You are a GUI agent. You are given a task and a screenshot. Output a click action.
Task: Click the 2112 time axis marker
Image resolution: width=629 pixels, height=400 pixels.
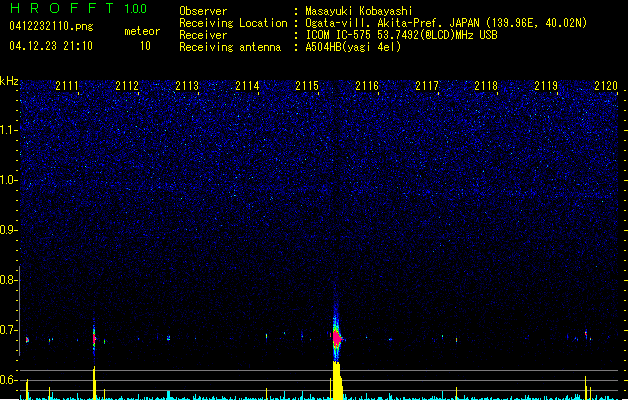[x=127, y=86]
